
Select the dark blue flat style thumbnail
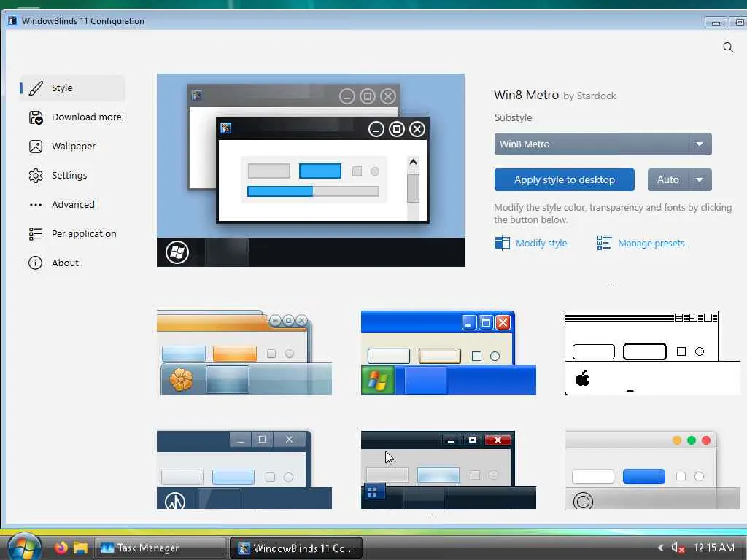pos(244,470)
